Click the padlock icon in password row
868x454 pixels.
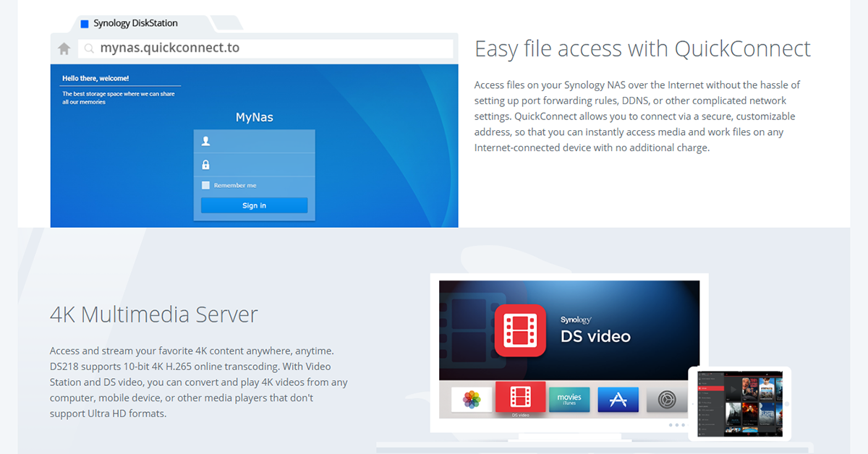pos(206,164)
